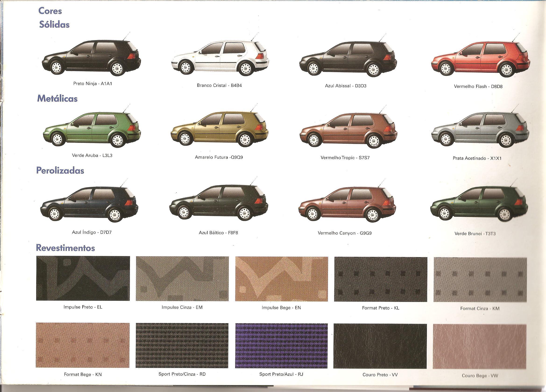Click the Azul Índigo - D7D7 label
Image resolution: width=546 pixels, height=392 pixels.
point(92,232)
